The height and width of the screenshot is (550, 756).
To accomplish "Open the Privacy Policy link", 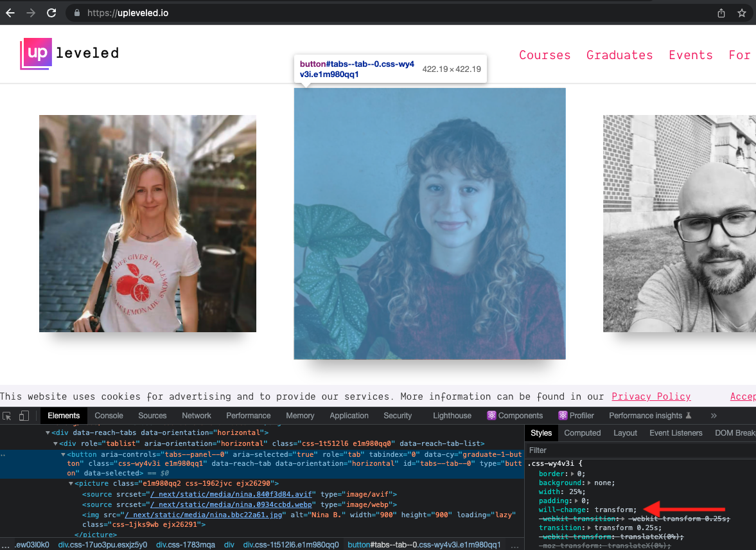I will click(651, 396).
